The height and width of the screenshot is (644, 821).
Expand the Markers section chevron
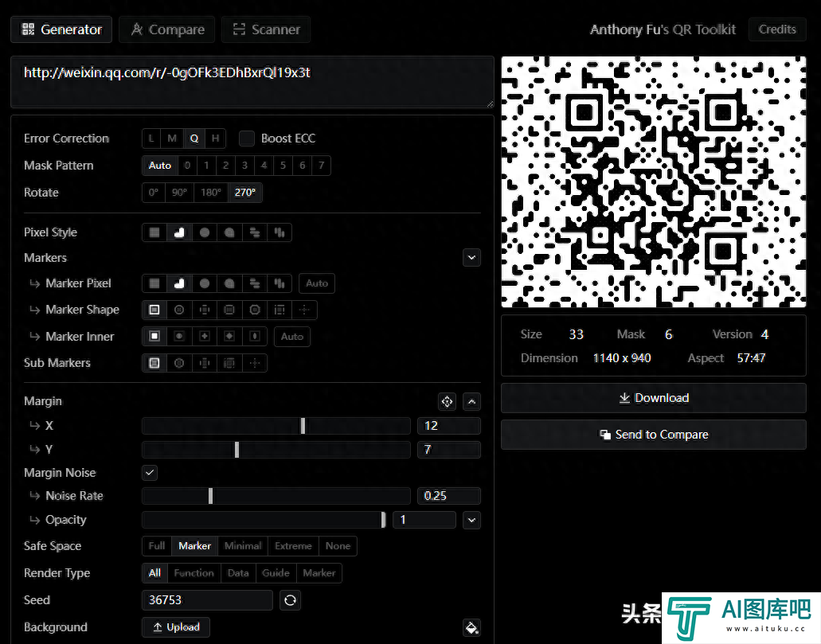coord(471,258)
